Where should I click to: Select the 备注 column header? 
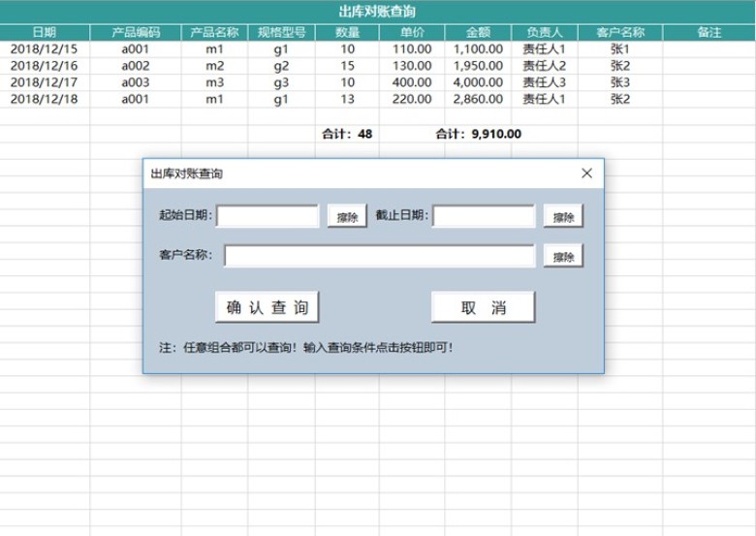[709, 32]
